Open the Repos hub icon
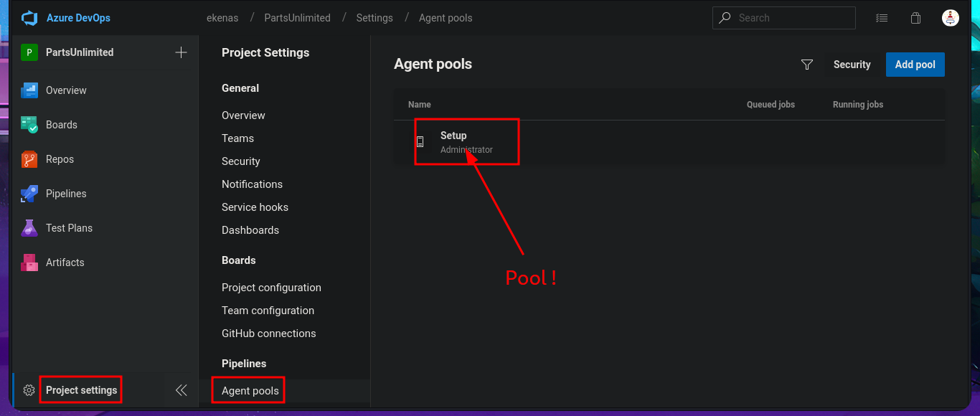Image resolution: width=980 pixels, height=416 pixels. (29, 159)
